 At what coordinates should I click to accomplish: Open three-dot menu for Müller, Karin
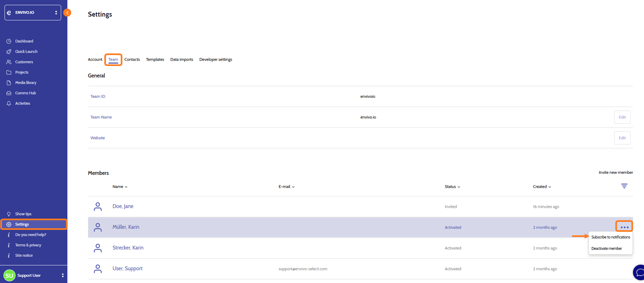click(x=624, y=227)
